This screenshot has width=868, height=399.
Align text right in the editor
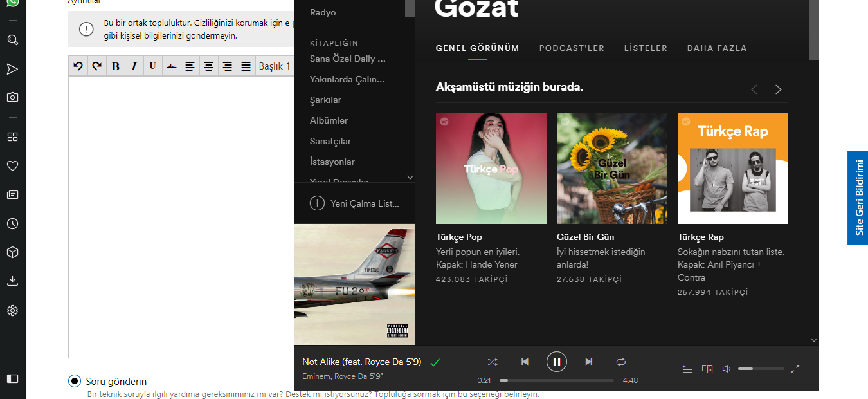(228, 66)
